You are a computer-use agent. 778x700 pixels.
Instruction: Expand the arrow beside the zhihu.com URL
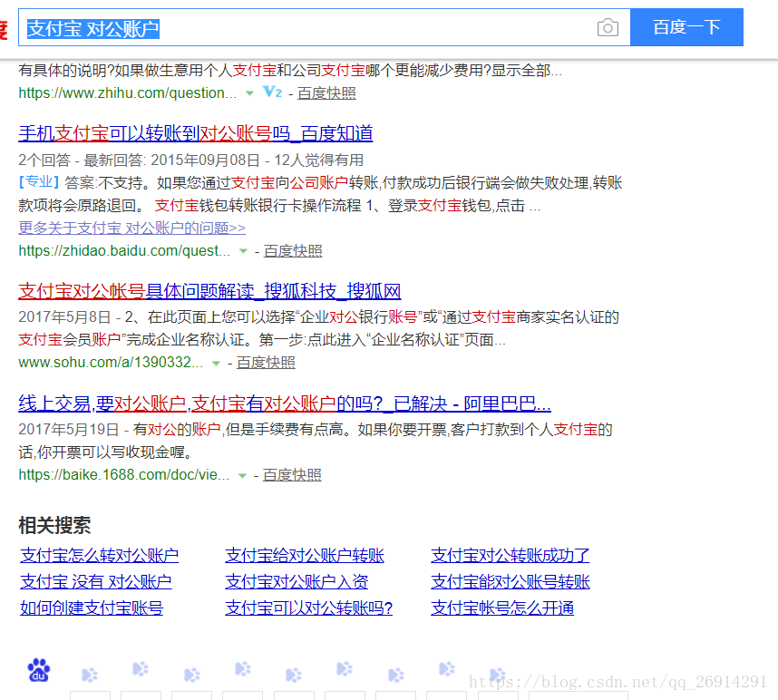coord(249,93)
